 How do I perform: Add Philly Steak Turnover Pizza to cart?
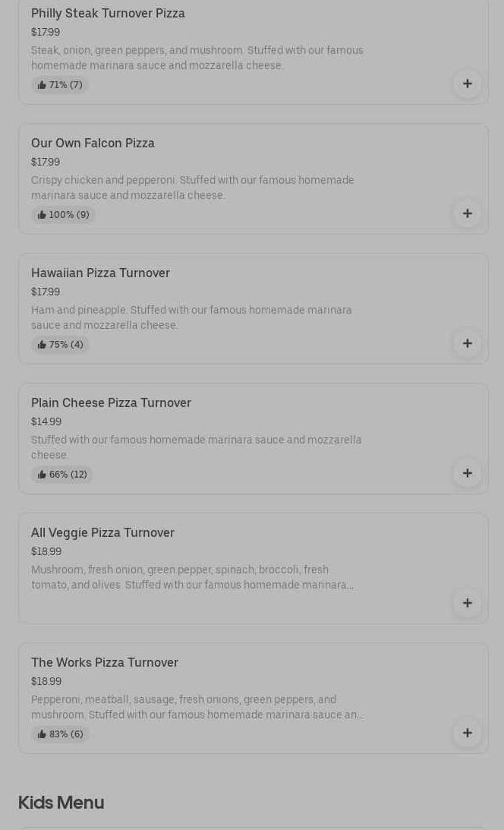pyautogui.click(x=467, y=84)
